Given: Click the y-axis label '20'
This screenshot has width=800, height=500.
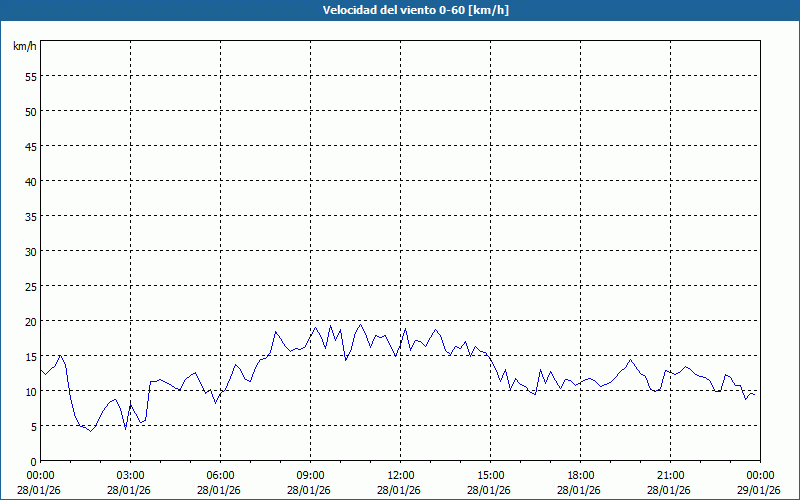Looking at the screenshot, I should (x=31, y=322).
